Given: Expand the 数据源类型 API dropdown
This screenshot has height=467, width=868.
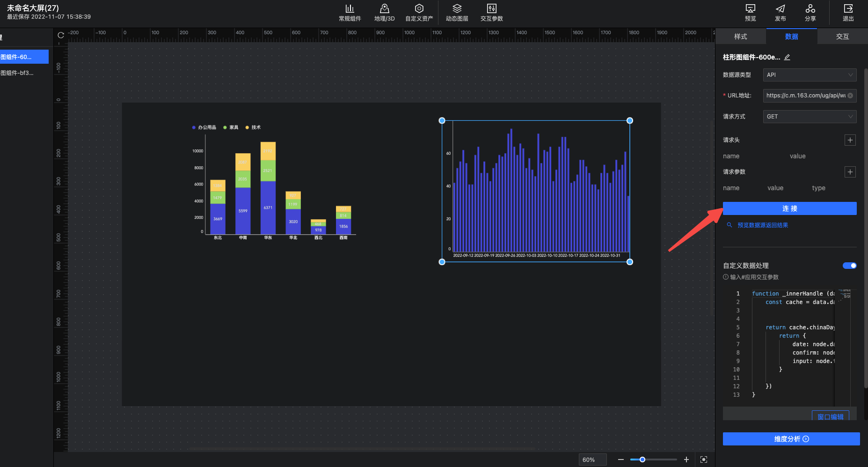Looking at the screenshot, I should (x=810, y=75).
